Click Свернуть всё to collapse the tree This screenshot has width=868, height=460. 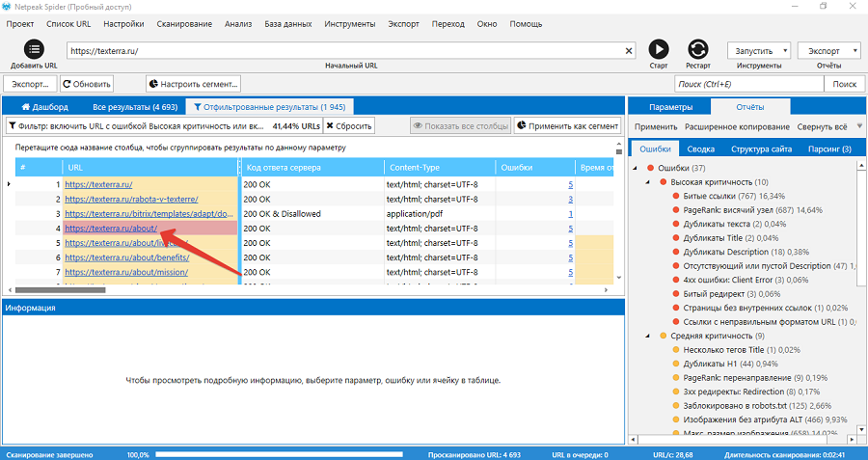tap(822, 126)
